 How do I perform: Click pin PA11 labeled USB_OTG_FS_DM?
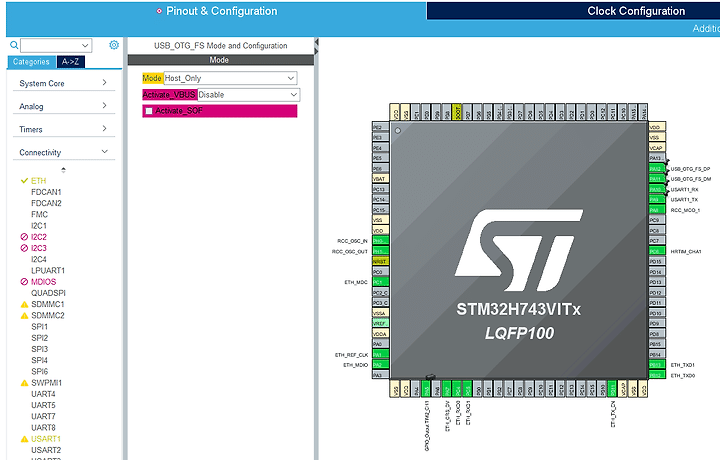(657, 179)
